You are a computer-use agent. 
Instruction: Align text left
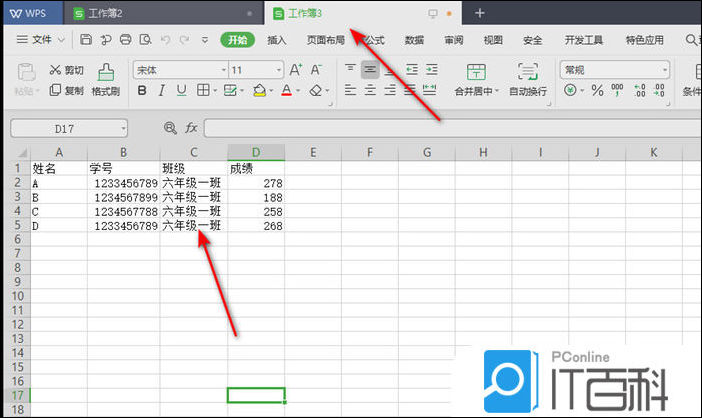click(350, 90)
